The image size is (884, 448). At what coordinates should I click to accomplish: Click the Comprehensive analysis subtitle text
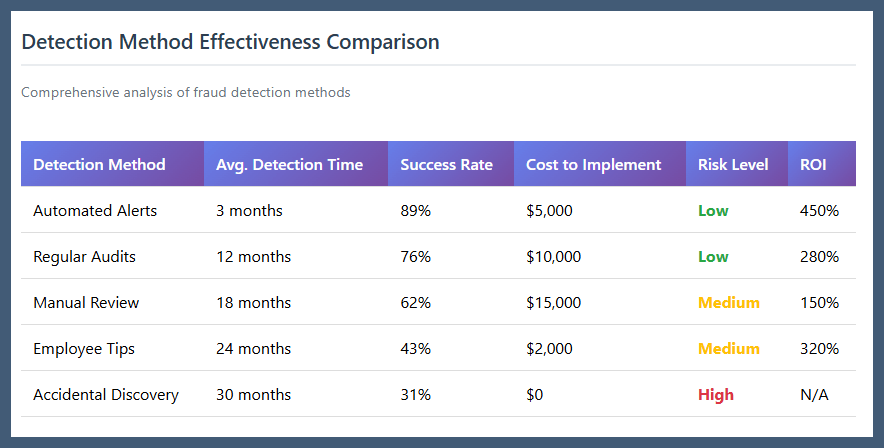point(186,92)
